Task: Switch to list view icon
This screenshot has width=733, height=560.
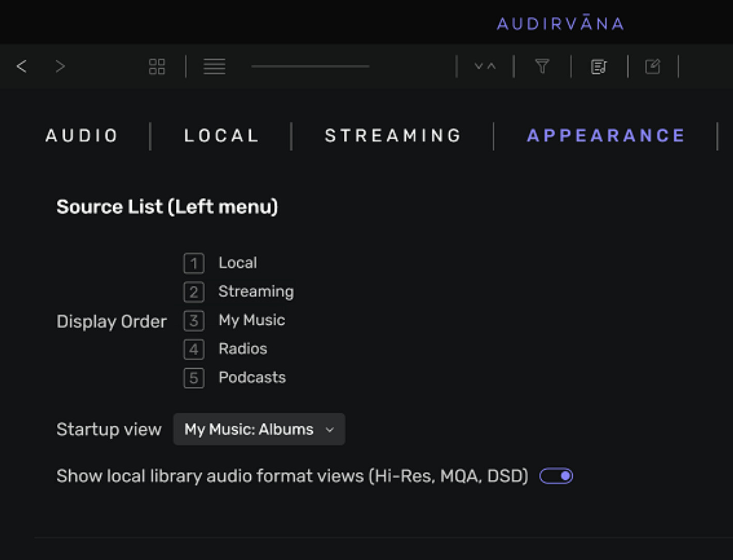Action: [214, 66]
